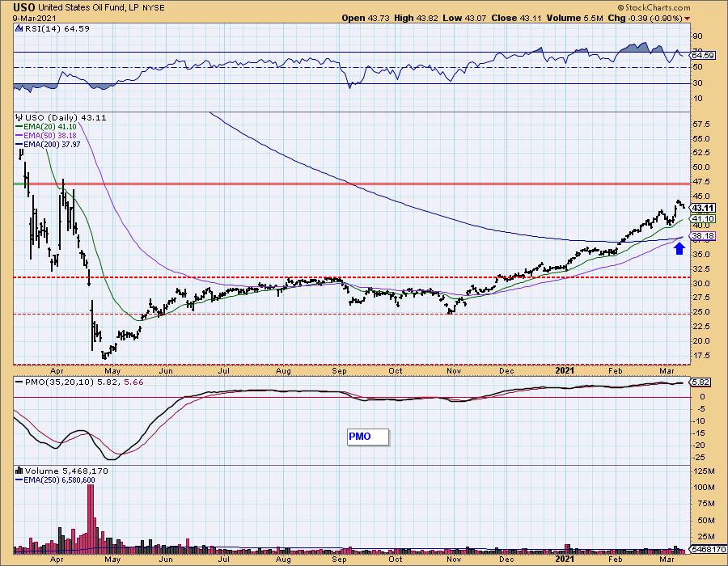Click the tallest April volume spike bar
Viewport: 728px width, 566px height.
[91, 518]
